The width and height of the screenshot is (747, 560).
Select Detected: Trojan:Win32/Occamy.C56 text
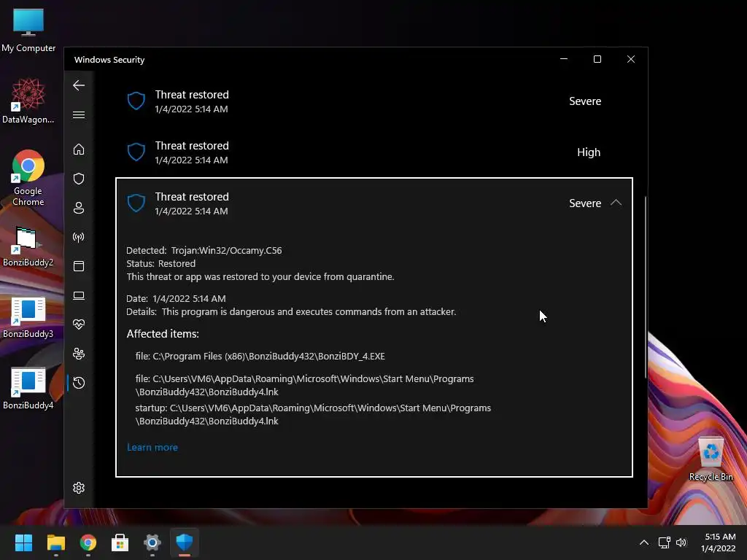(204, 251)
